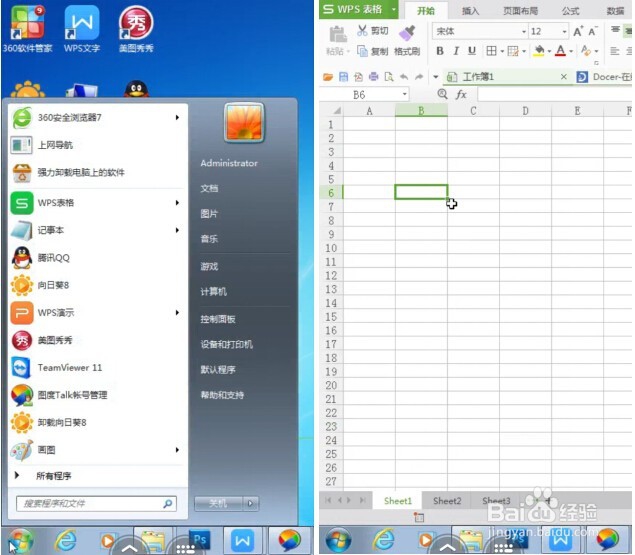Select column C header in spreadsheet
The width and height of the screenshot is (635, 555).
[473, 111]
